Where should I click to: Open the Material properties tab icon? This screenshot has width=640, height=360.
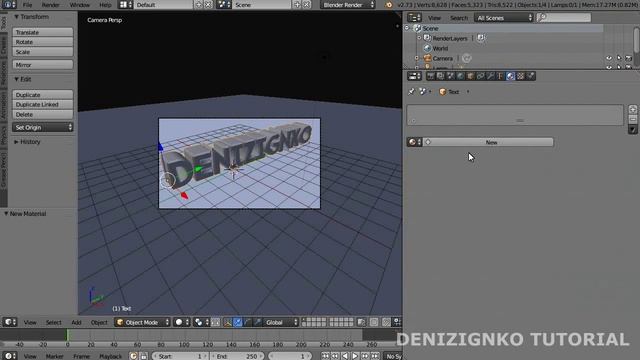[511, 76]
